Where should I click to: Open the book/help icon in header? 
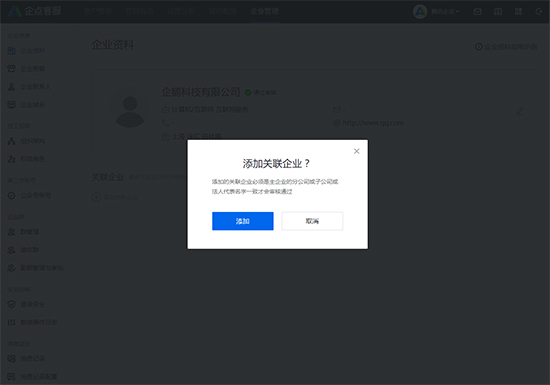[x=498, y=12]
